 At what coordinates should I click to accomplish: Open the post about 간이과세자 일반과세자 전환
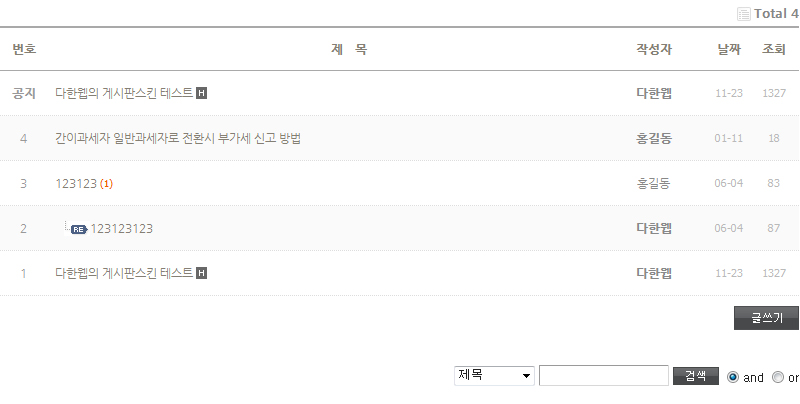coord(178,138)
